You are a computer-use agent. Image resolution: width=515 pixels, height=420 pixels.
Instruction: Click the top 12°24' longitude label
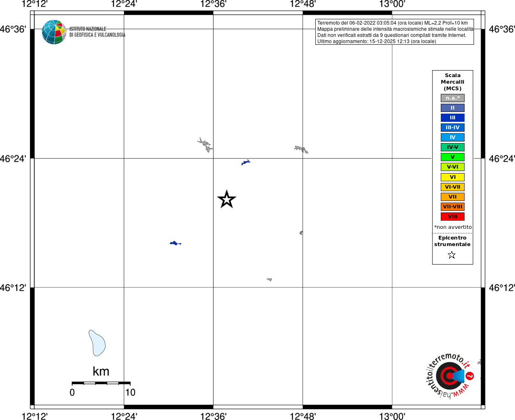click(x=124, y=4)
